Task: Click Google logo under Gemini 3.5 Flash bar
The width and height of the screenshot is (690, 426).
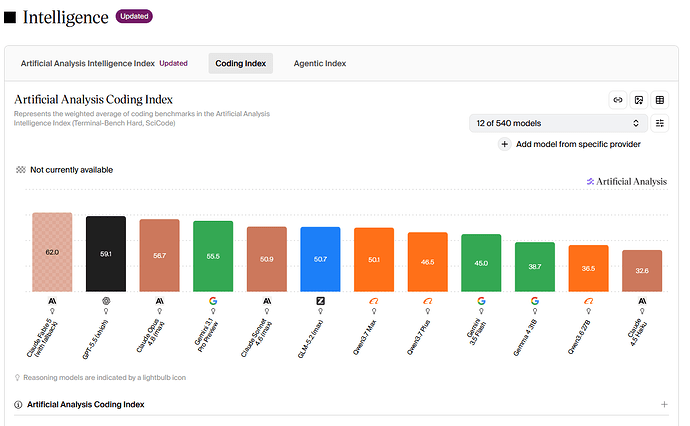Action: tap(481, 301)
